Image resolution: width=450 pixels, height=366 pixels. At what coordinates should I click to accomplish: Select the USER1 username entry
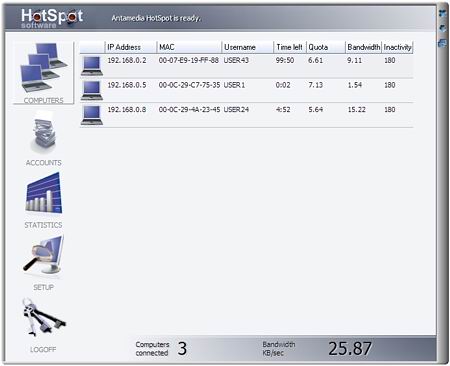(234, 85)
